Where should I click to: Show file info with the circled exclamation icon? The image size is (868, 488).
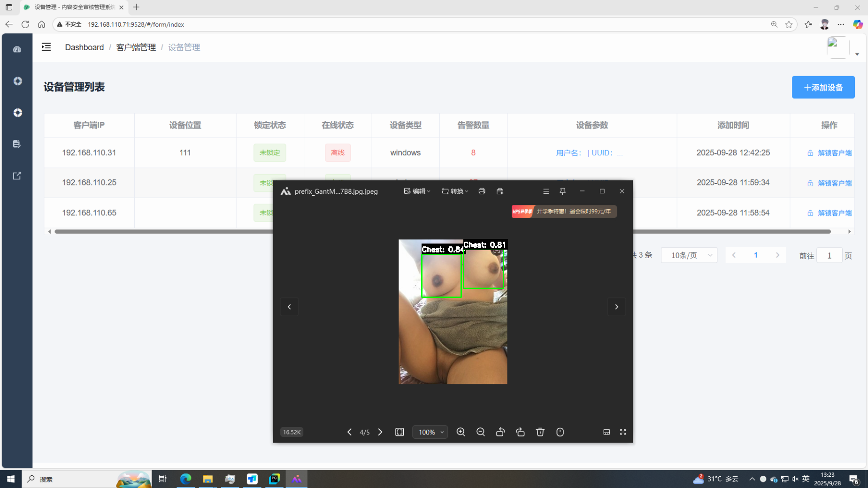click(x=560, y=432)
